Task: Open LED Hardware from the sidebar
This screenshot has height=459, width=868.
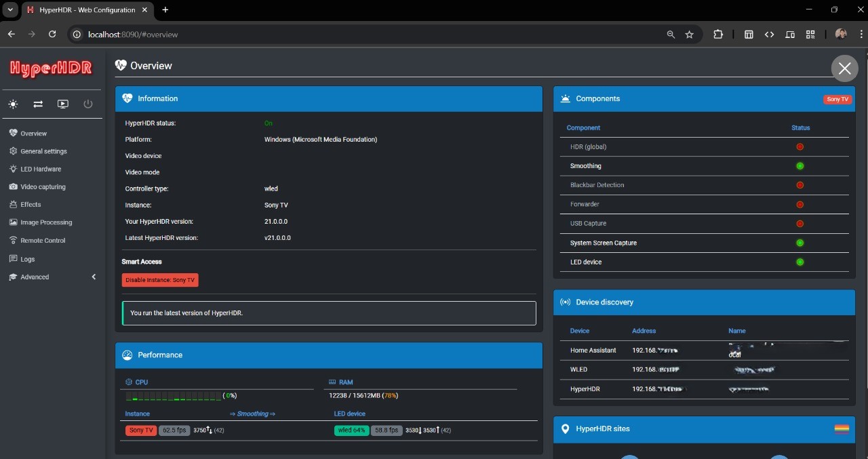Action: click(x=39, y=169)
